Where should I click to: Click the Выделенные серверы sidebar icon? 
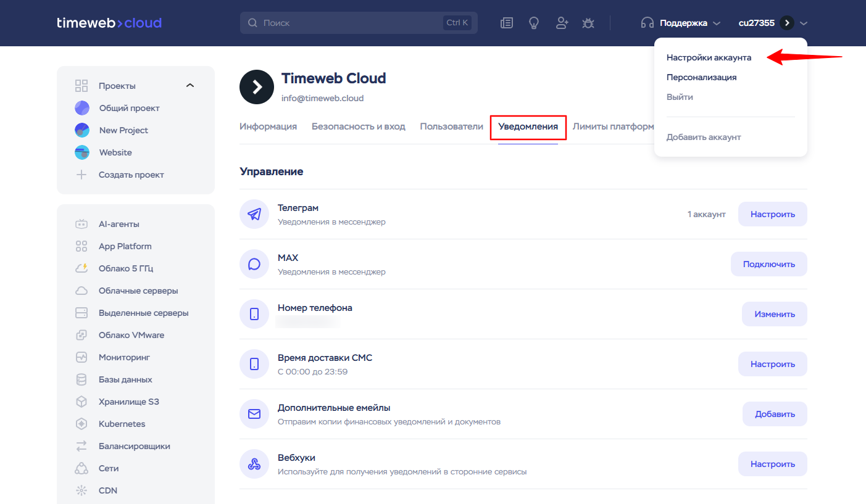(x=81, y=313)
